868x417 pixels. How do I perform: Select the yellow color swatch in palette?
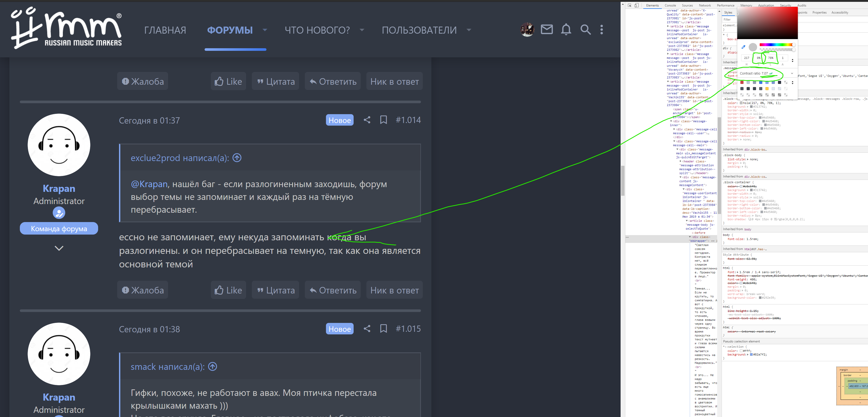[x=767, y=89]
